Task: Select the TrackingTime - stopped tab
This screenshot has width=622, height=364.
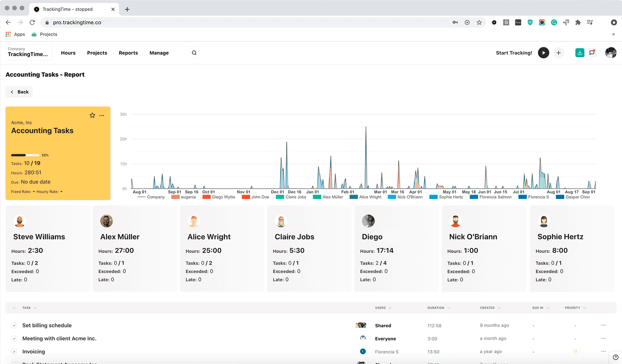Action: click(x=74, y=9)
